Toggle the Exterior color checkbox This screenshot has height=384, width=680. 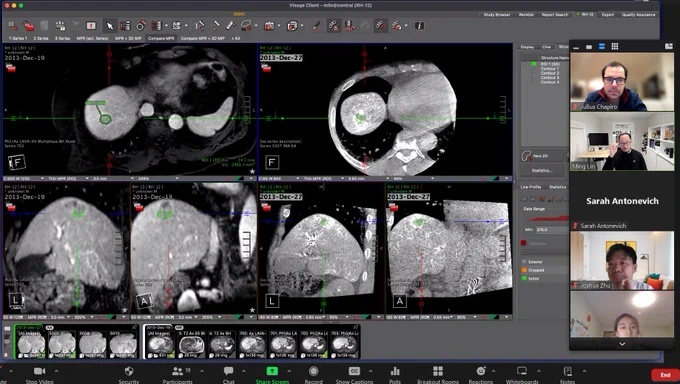click(524, 262)
